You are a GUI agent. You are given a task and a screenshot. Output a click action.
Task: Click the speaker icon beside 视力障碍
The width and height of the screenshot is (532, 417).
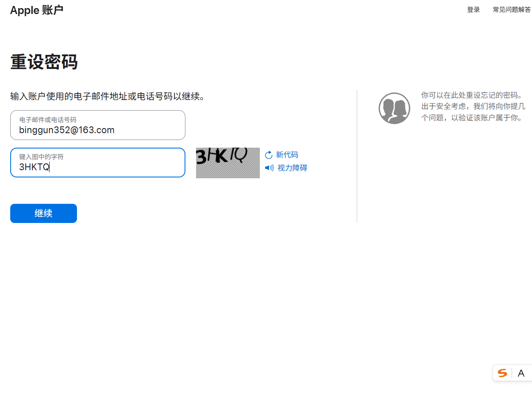[269, 168]
